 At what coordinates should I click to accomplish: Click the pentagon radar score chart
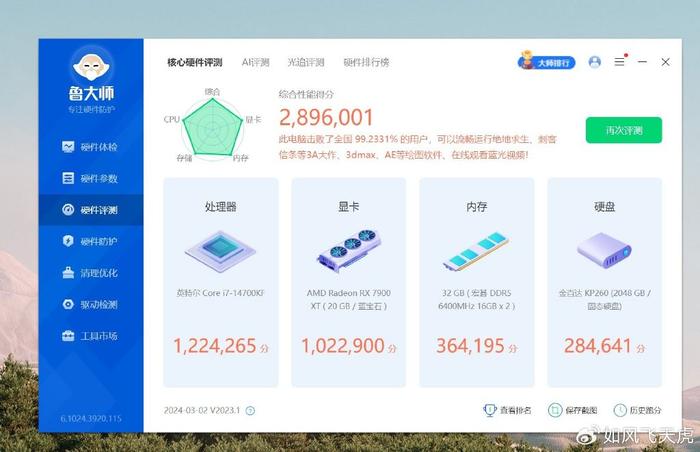(212, 127)
